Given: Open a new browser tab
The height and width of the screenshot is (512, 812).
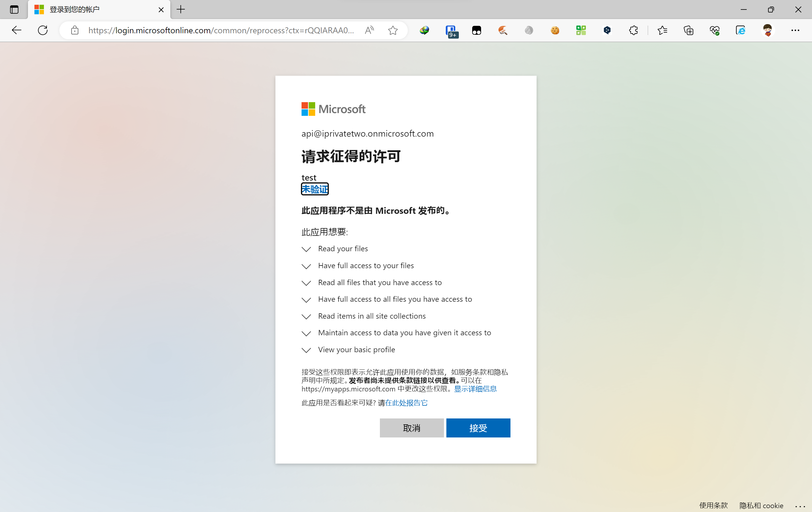Looking at the screenshot, I should [x=181, y=10].
